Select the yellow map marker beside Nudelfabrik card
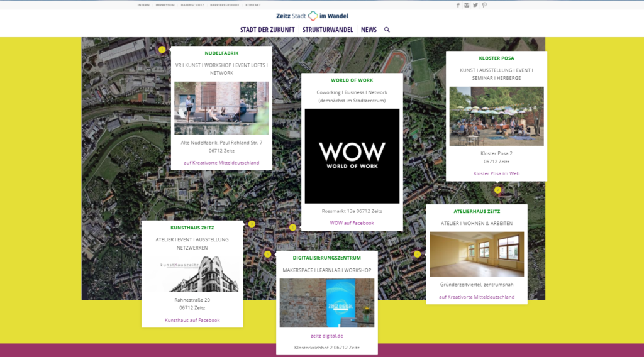The height and width of the screenshot is (357, 644). (x=162, y=50)
